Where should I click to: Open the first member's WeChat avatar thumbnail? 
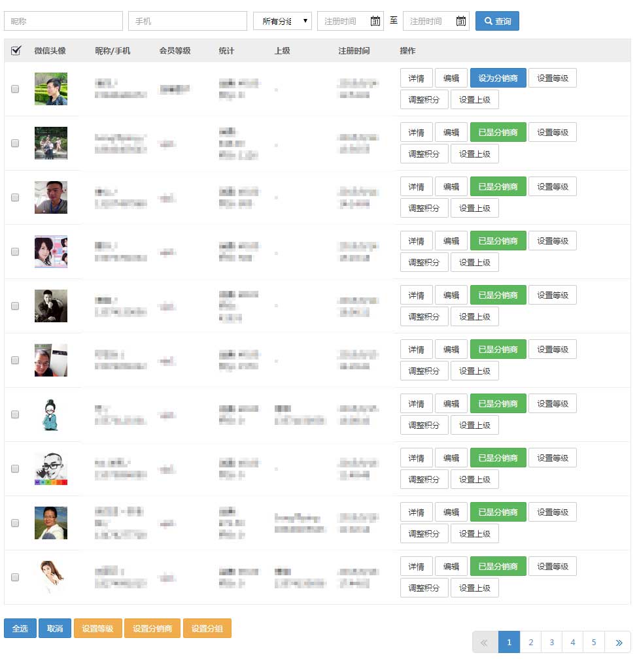click(x=51, y=89)
